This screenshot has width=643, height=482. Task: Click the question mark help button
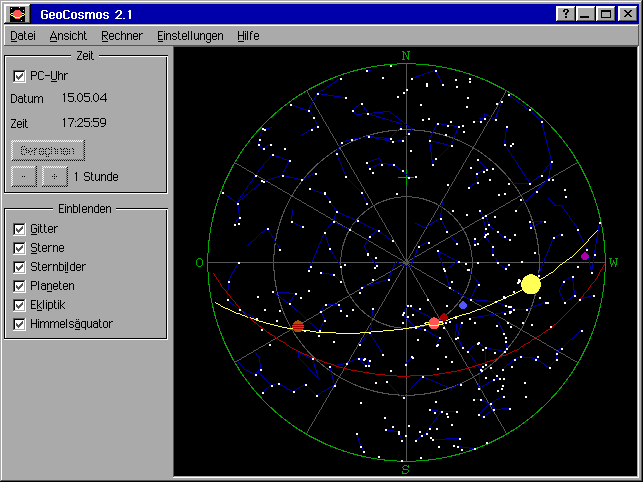[567, 14]
